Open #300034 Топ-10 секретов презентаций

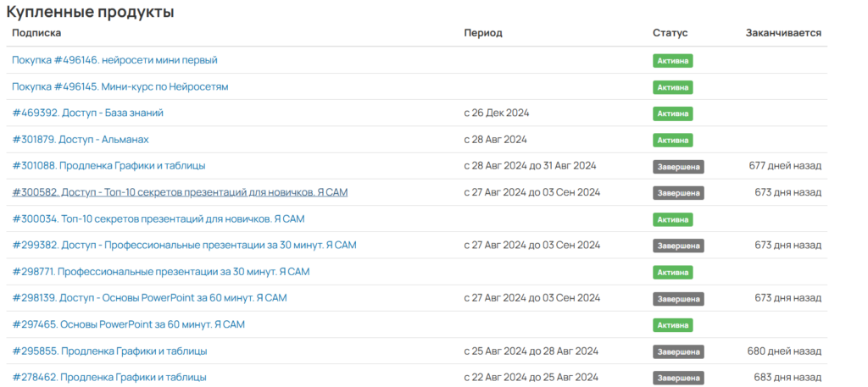(159, 219)
